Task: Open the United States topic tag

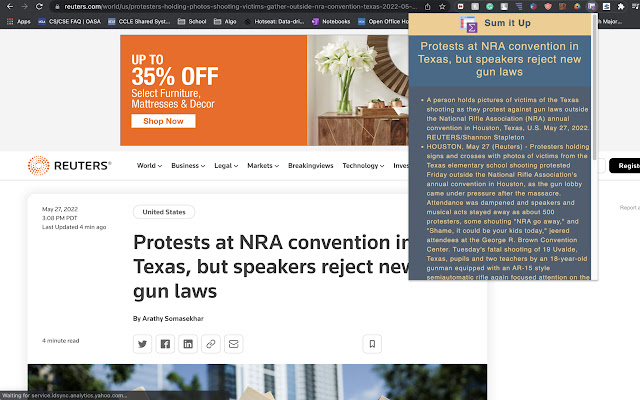Action: (163, 212)
